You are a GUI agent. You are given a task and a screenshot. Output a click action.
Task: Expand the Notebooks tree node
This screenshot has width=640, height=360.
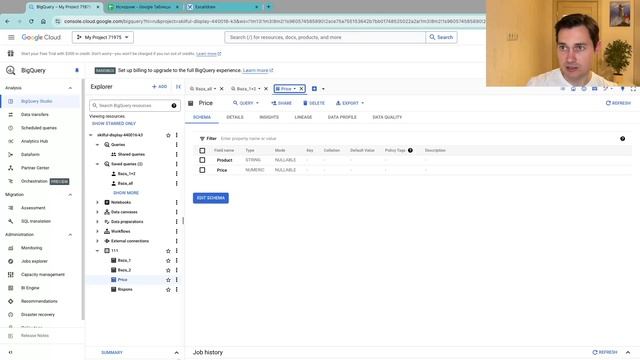(x=97, y=202)
